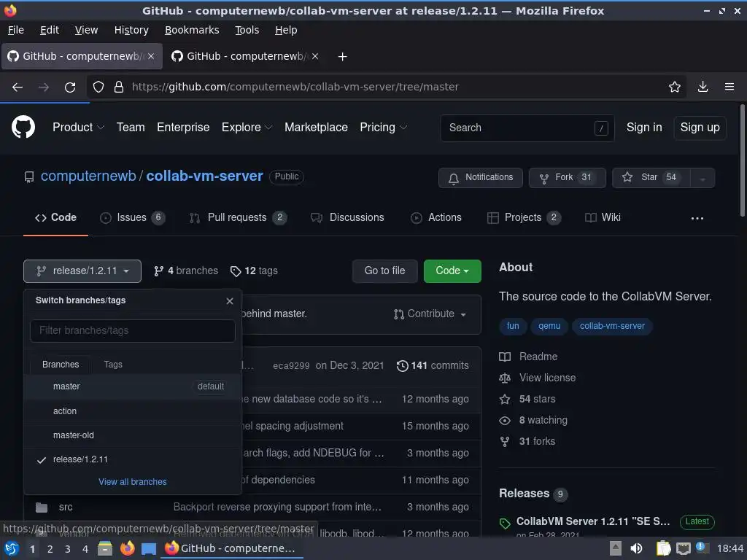Open the Actions tab
The width and height of the screenshot is (747, 560).
436,217
